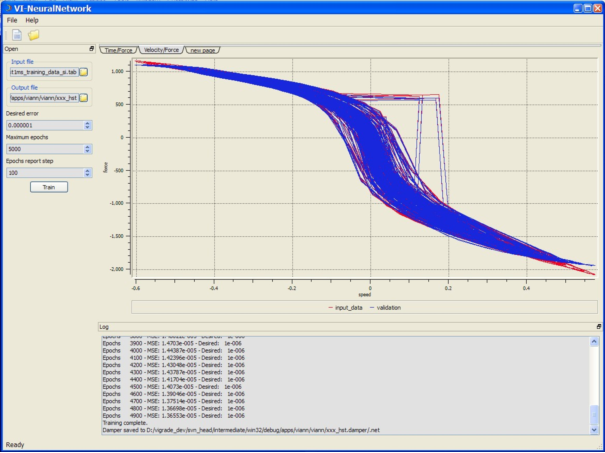This screenshot has height=453, width=605.
Task: Click the Log panel vertical scrollbar
Action: tap(596, 380)
